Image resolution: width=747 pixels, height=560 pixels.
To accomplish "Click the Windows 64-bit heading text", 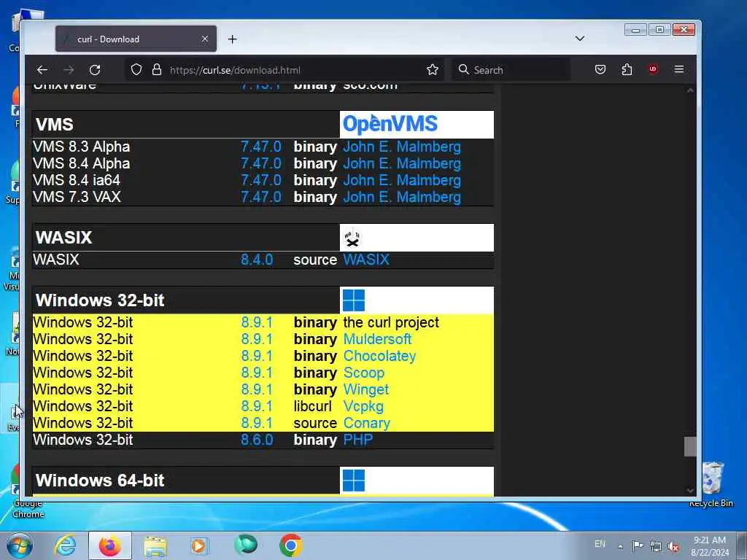I will point(100,480).
